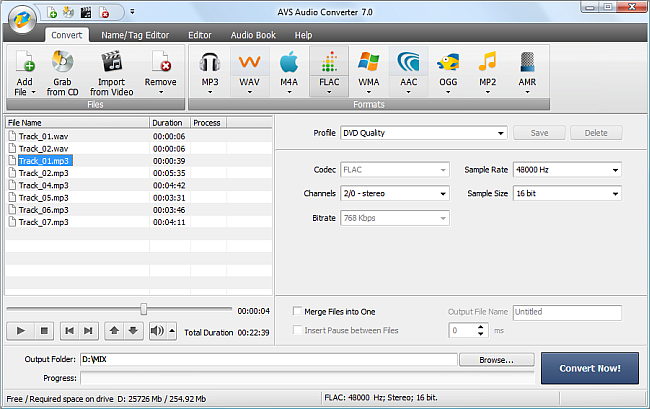Select Track_07.mp3 in the file list
This screenshot has width=650, height=409.
tap(139, 222)
